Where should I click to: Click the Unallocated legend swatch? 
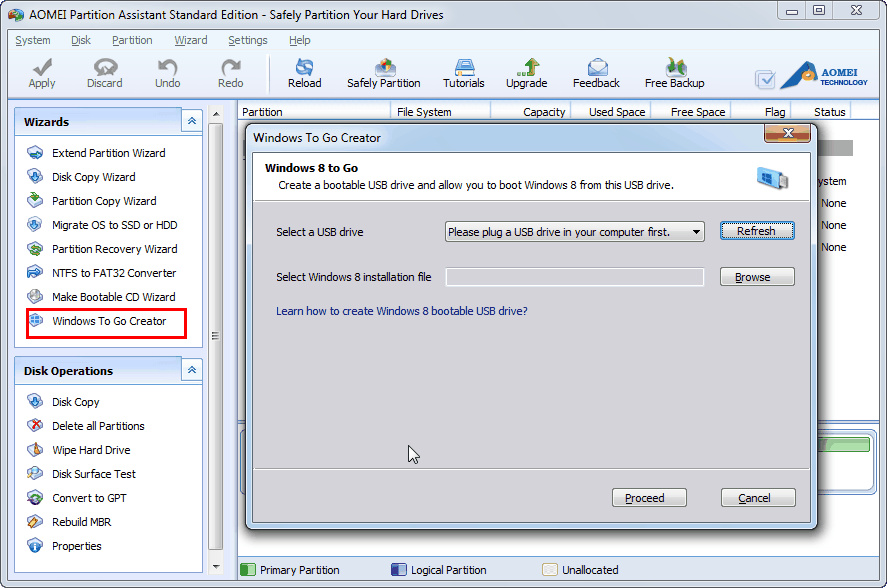pyautogui.click(x=550, y=569)
